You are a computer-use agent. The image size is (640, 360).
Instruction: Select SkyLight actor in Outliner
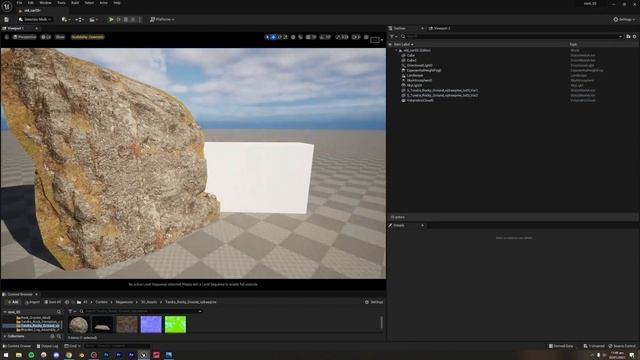(x=414, y=85)
